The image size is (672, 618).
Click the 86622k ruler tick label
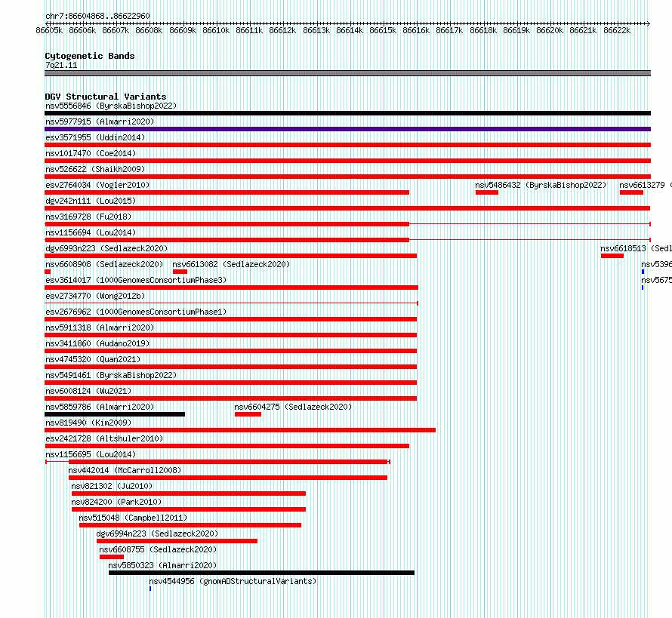617,31
